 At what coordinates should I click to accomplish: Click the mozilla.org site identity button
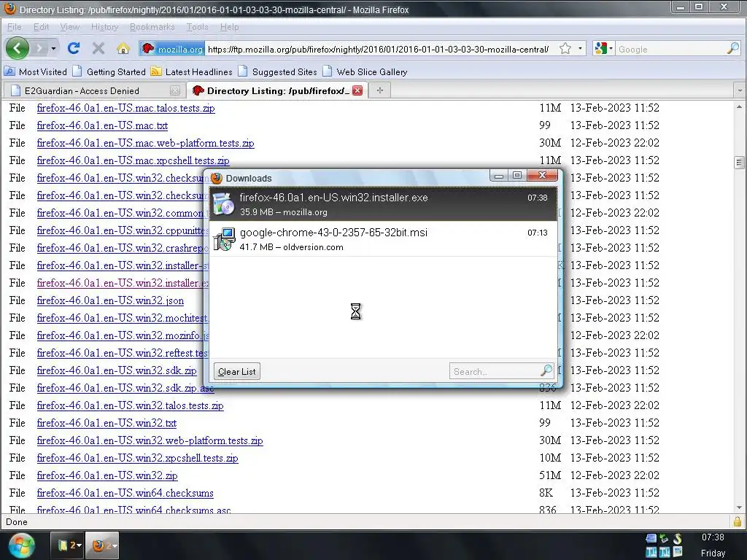tap(172, 49)
